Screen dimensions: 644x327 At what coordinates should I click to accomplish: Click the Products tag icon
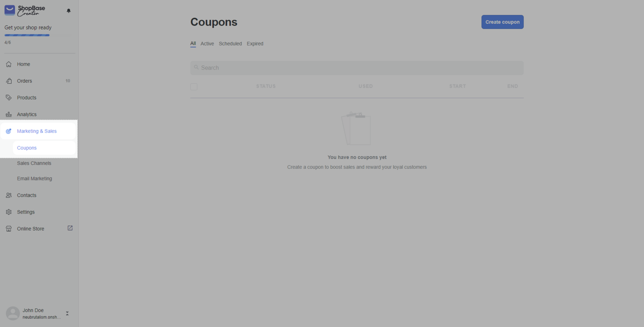click(x=8, y=98)
